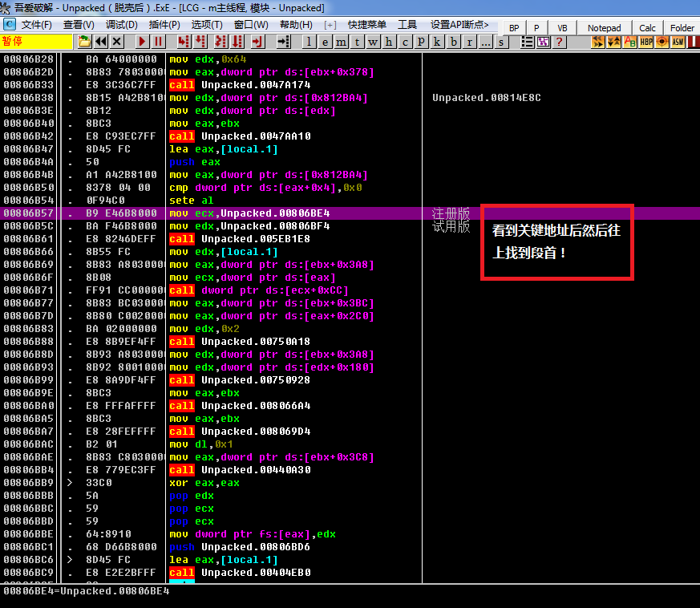Restart program with the rewind icon
This screenshot has height=608, width=700.
[x=101, y=42]
